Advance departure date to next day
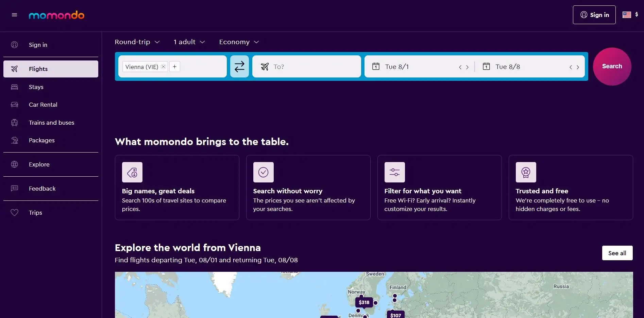The image size is (644, 318). pos(468,67)
